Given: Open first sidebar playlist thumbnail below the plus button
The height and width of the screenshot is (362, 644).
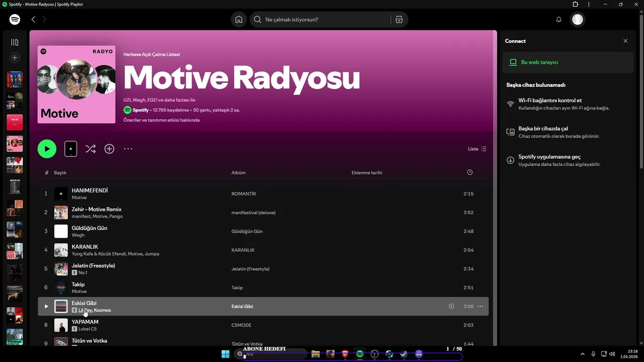Looking at the screenshot, I should 15,79.
